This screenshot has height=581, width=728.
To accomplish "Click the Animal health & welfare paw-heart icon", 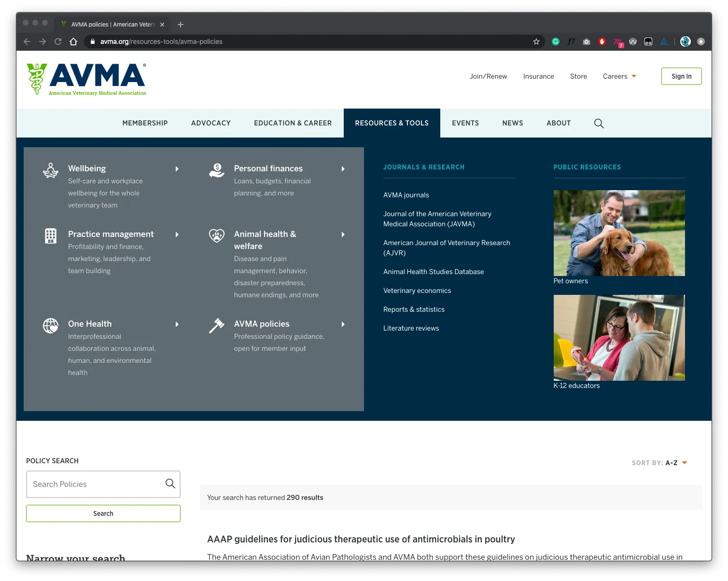I will click(x=217, y=235).
